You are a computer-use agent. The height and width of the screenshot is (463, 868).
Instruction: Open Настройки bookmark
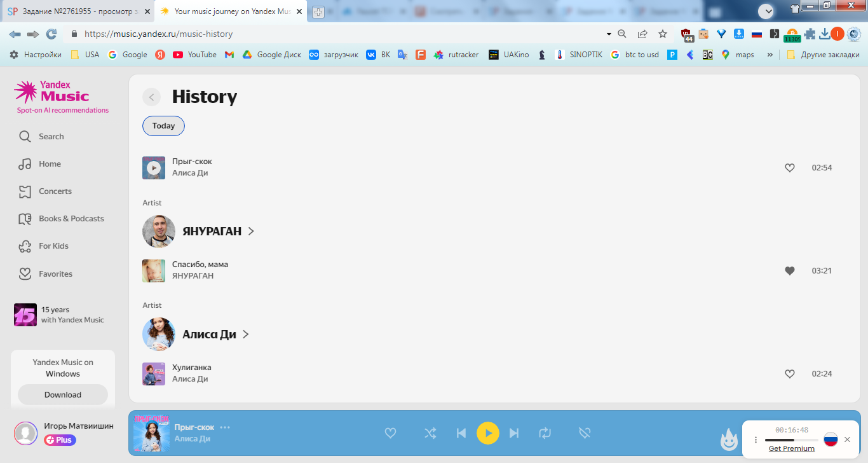36,55
